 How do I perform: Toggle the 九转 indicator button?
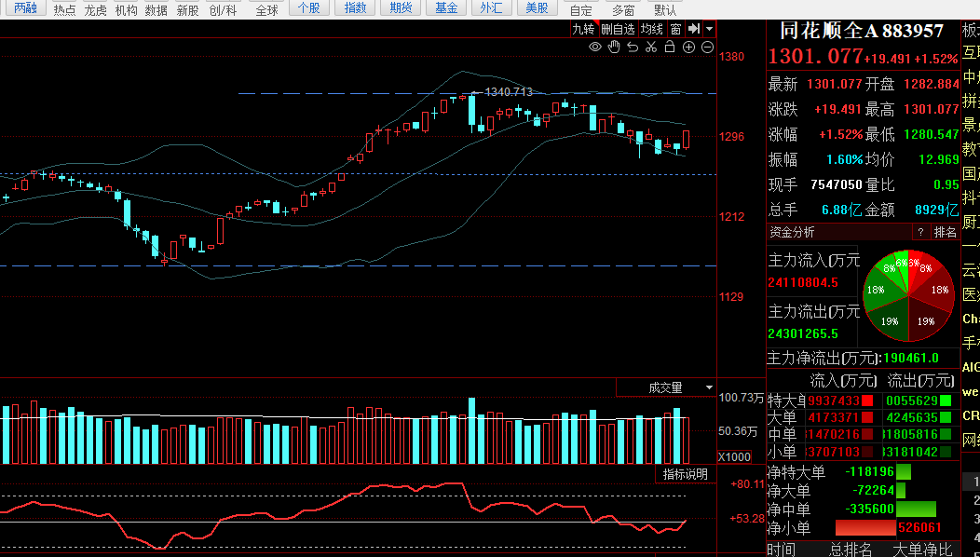point(584,29)
